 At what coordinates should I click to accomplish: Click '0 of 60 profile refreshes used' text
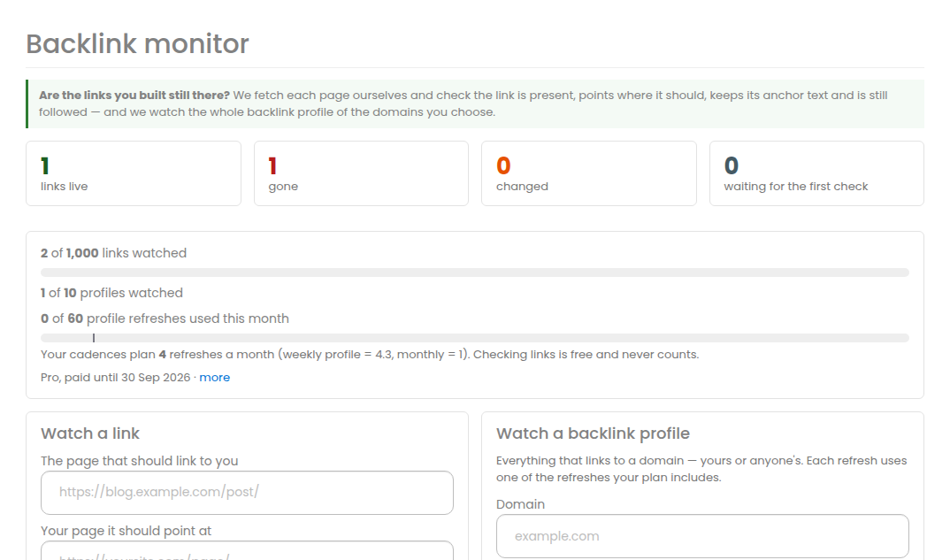coord(165,318)
